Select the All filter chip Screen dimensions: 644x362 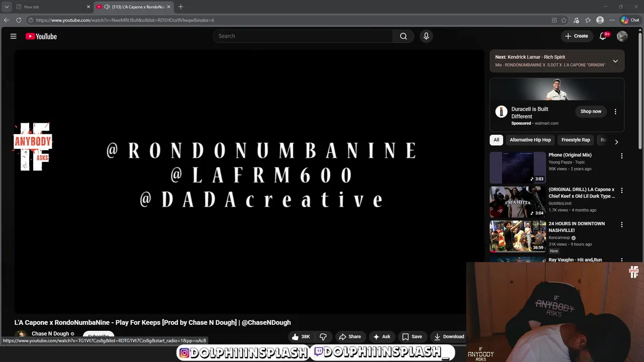[x=497, y=140]
